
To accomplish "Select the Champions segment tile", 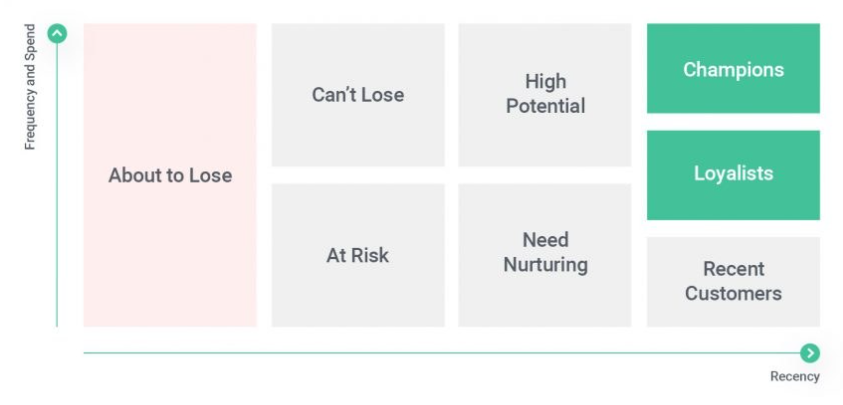I will [733, 69].
